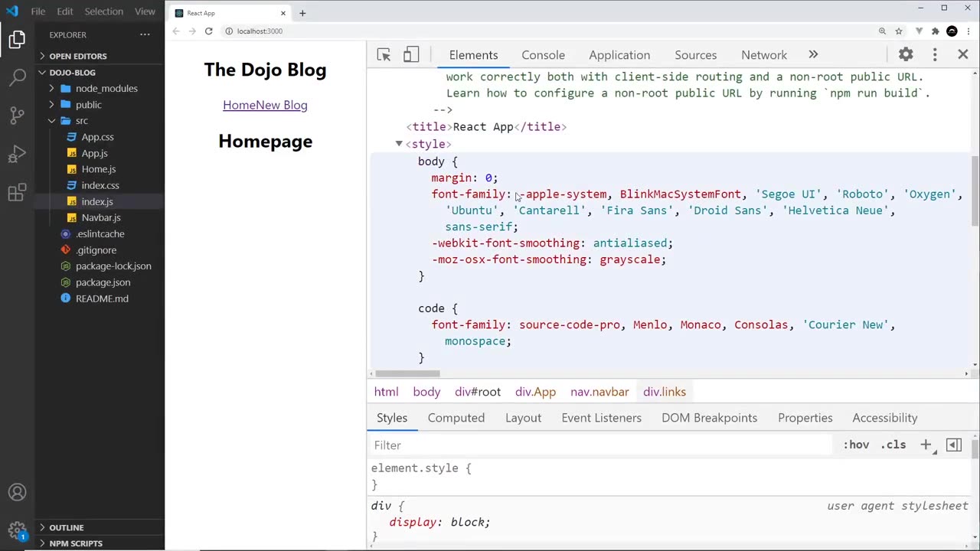980x551 pixels.
Task: Open the Accessibility tab
Action: [884, 418]
